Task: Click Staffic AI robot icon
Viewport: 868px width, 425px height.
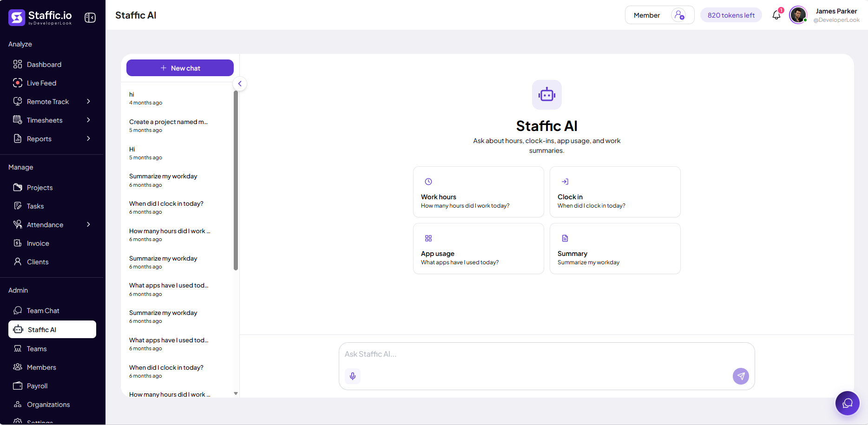Action: pyautogui.click(x=547, y=95)
